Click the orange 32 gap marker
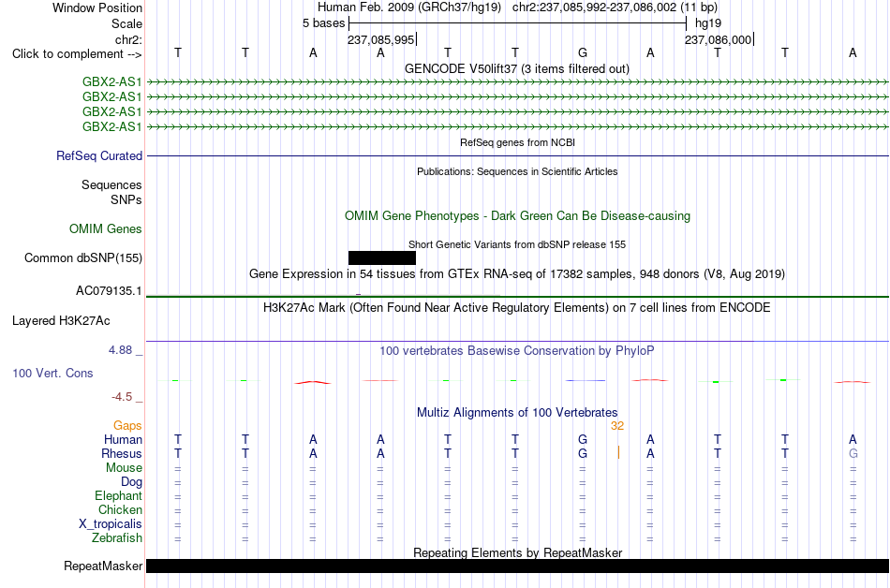The height and width of the screenshot is (588, 890). point(617,426)
